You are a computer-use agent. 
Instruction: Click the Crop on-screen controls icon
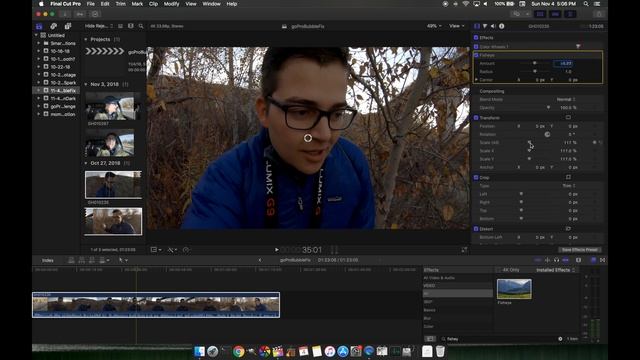pyautogui.click(x=568, y=177)
